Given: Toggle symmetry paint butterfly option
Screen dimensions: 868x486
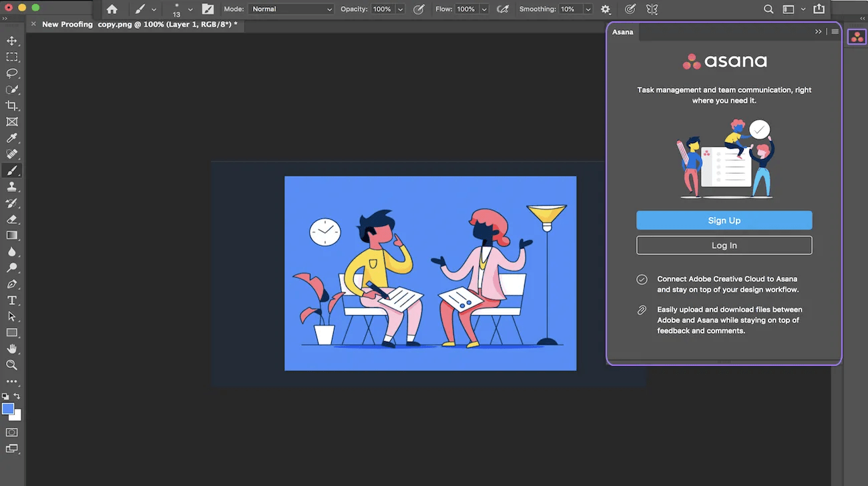Looking at the screenshot, I should point(652,9).
